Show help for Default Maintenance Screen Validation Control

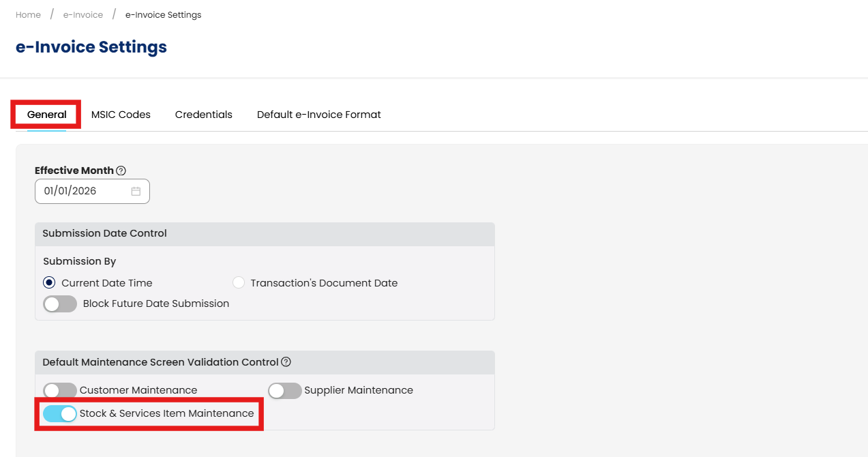[286, 362]
